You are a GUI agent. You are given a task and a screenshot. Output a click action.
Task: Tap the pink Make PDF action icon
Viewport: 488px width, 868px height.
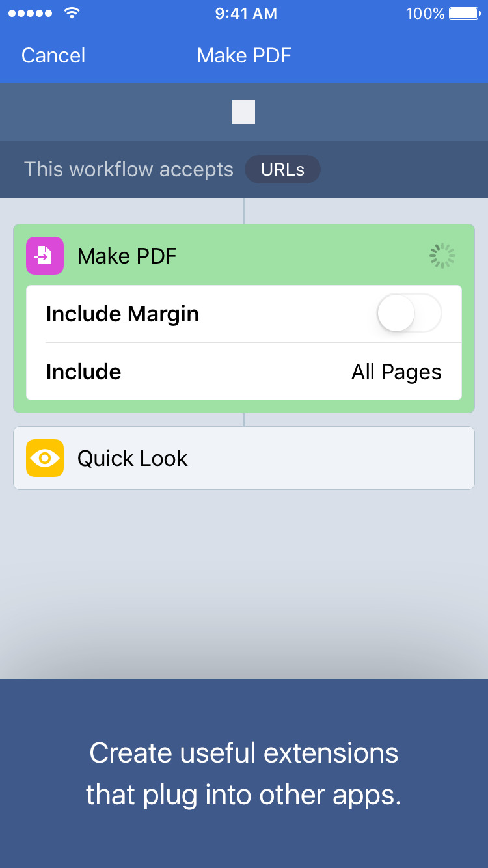click(x=45, y=256)
